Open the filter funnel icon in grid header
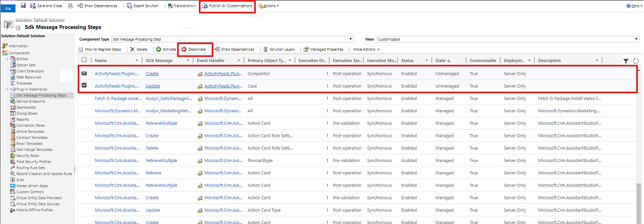644x224 pixels. [626, 60]
